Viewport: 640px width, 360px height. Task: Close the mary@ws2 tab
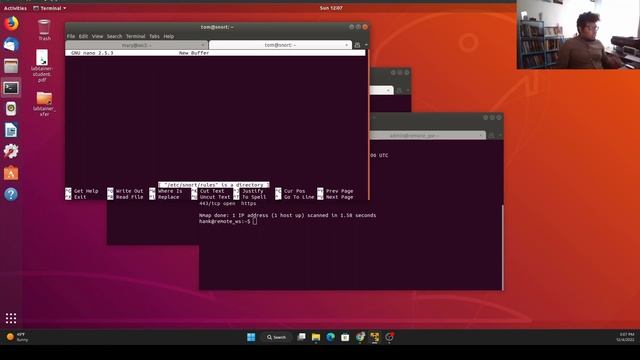tap(203, 45)
